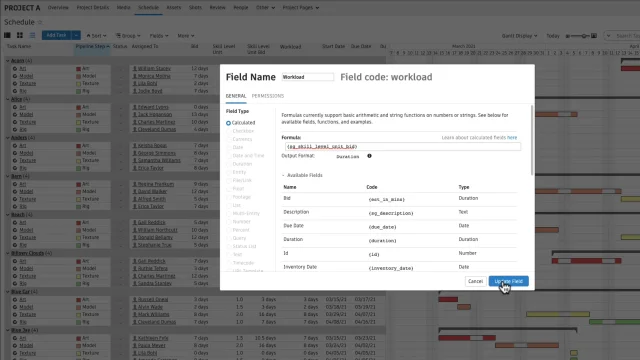Collapse the Brittany Clouds task group

click(7, 253)
